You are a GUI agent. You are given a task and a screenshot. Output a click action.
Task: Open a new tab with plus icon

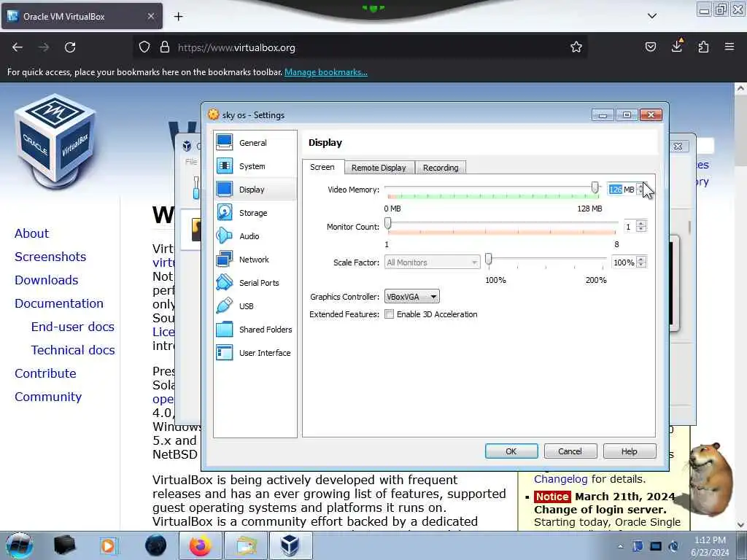coord(178,17)
